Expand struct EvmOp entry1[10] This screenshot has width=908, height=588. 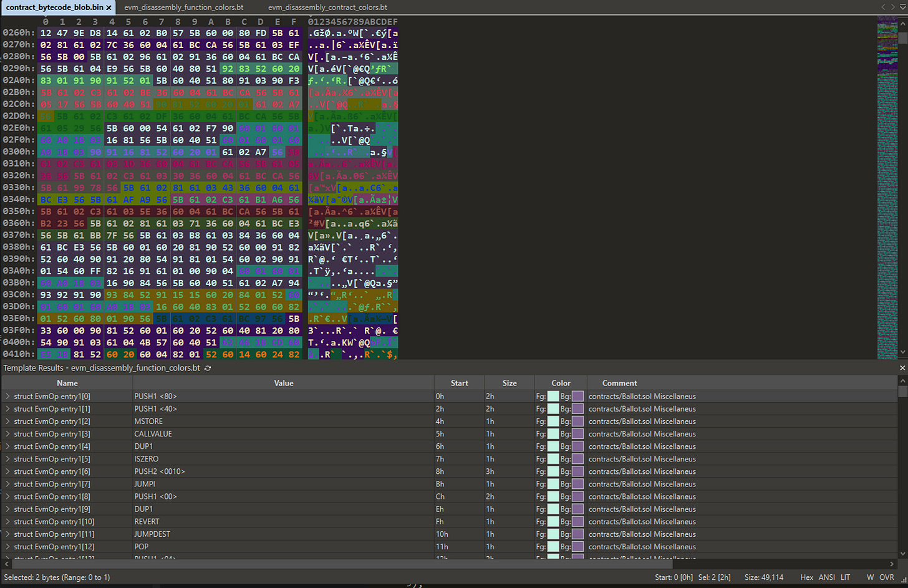7,521
